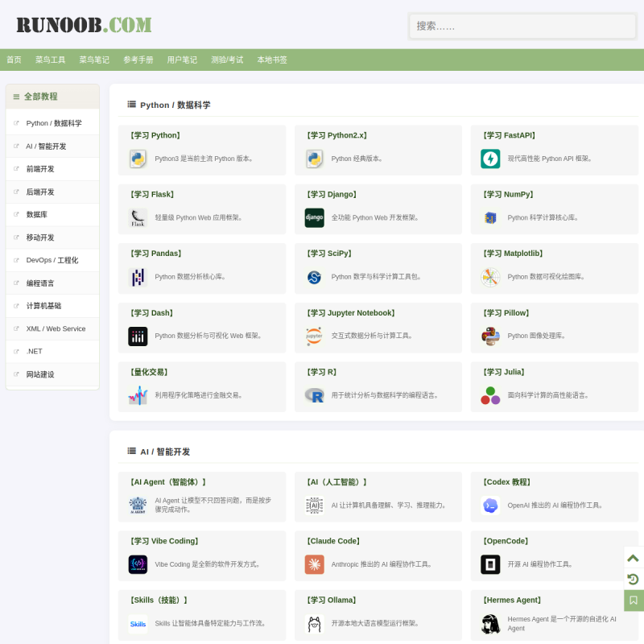Click the AI / 智能开发 section heading
644x644 pixels.
pos(165,452)
